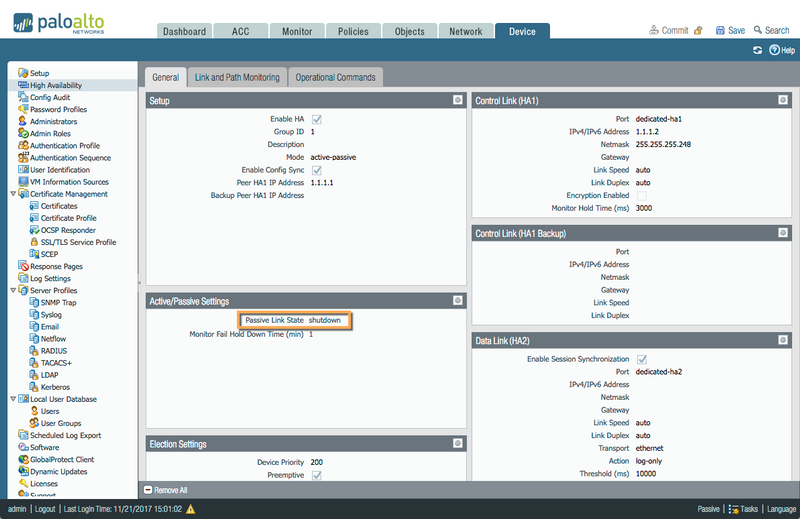Click the Response Pages icon

point(23,266)
